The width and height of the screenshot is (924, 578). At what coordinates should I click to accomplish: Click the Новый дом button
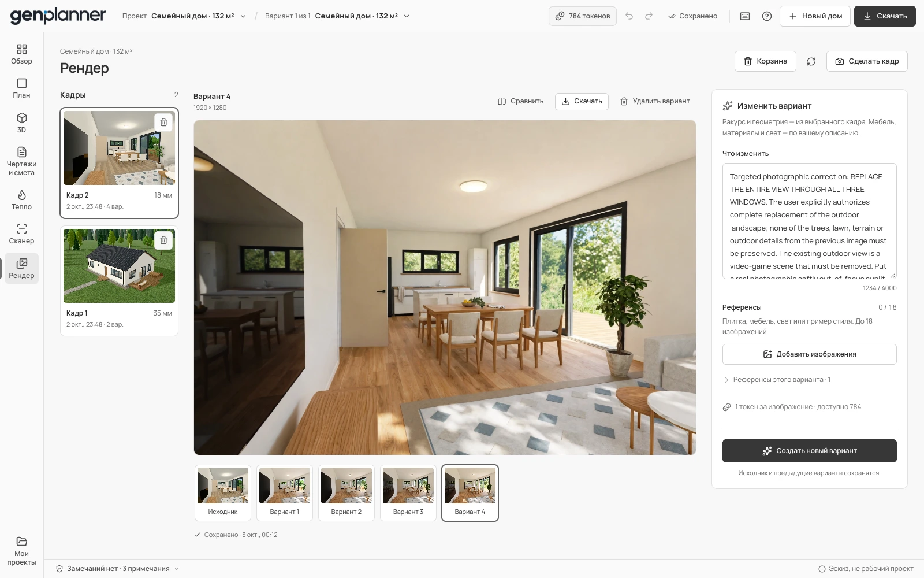pos(815,16)
